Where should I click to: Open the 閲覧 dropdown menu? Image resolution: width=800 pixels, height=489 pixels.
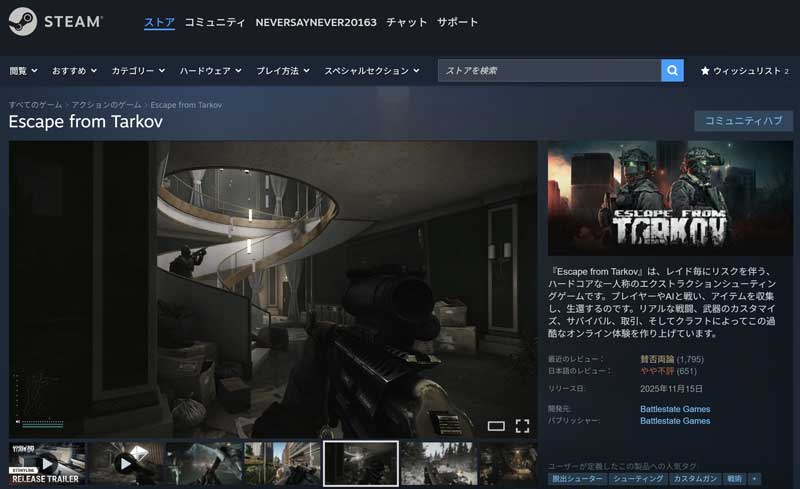click(x=23, y=70)
